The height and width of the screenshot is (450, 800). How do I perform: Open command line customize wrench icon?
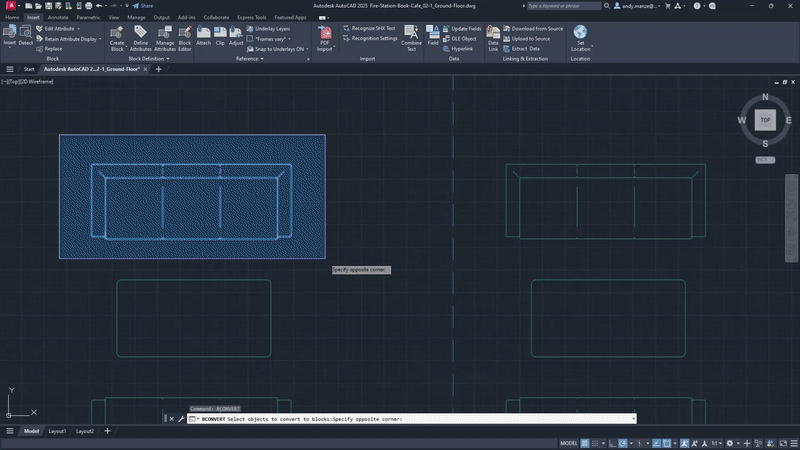(181, 419)
